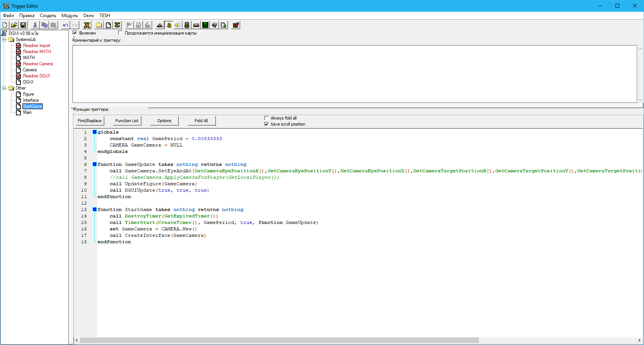
Task: Open the Import Manager icon
Action: pos(224,25)
